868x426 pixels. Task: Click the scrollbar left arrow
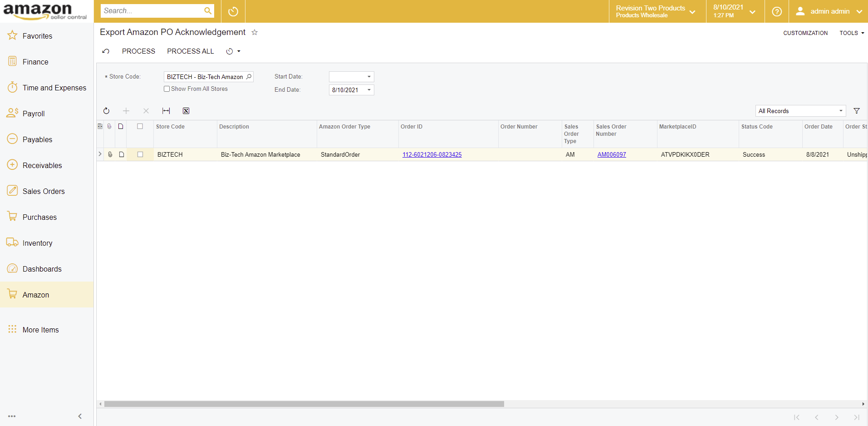click(x=100, y=404)
